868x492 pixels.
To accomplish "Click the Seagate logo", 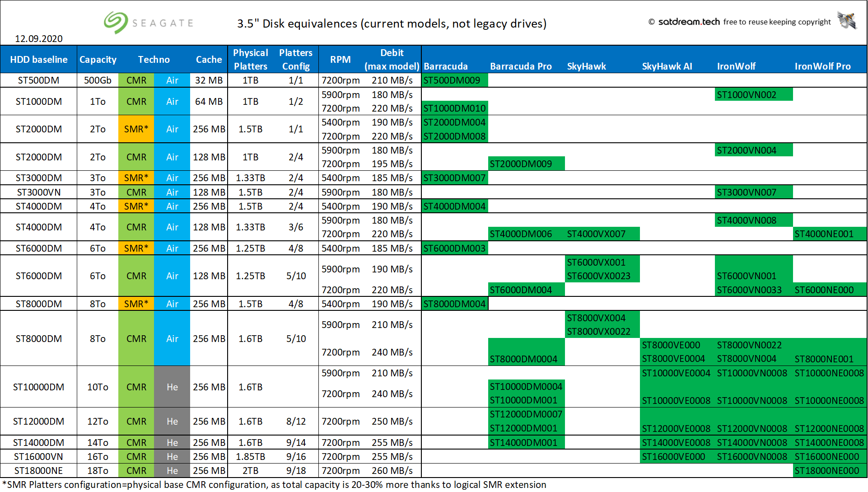I will point(149,23).
